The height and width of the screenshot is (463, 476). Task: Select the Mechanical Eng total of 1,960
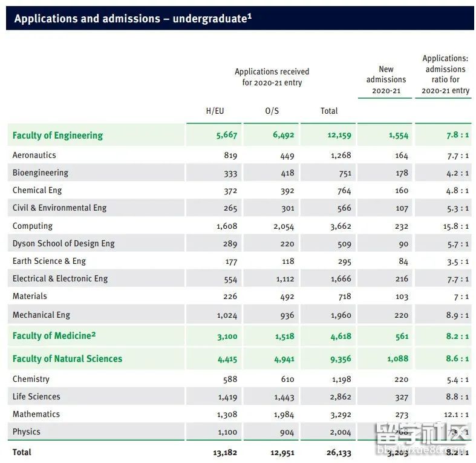pyautogui.click(x=339, y=315)
